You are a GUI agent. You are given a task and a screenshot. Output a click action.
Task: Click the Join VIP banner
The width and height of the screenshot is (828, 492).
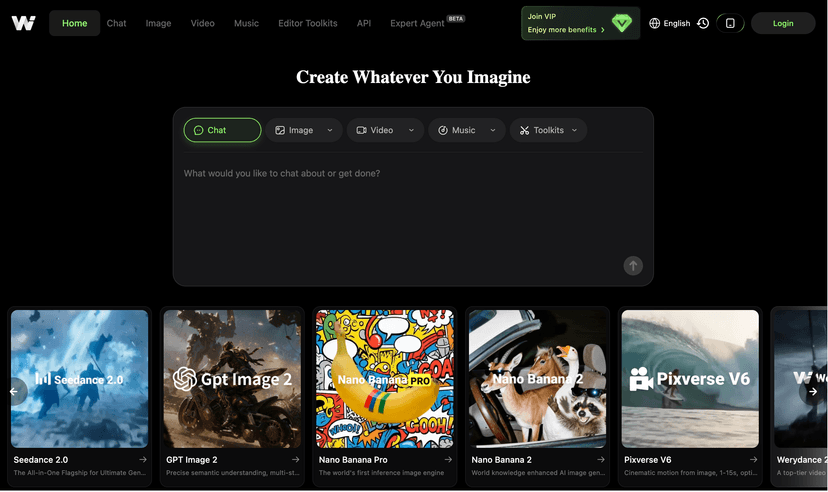pyautogui.click(x=580, y=23)
